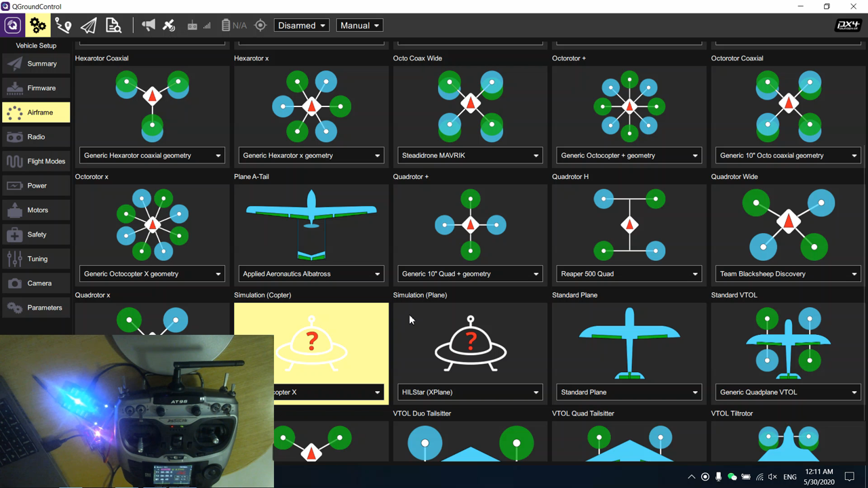
Task: Expand Applied Aeronautics Albatross dropdown
Action: click(x=311, y=274)
